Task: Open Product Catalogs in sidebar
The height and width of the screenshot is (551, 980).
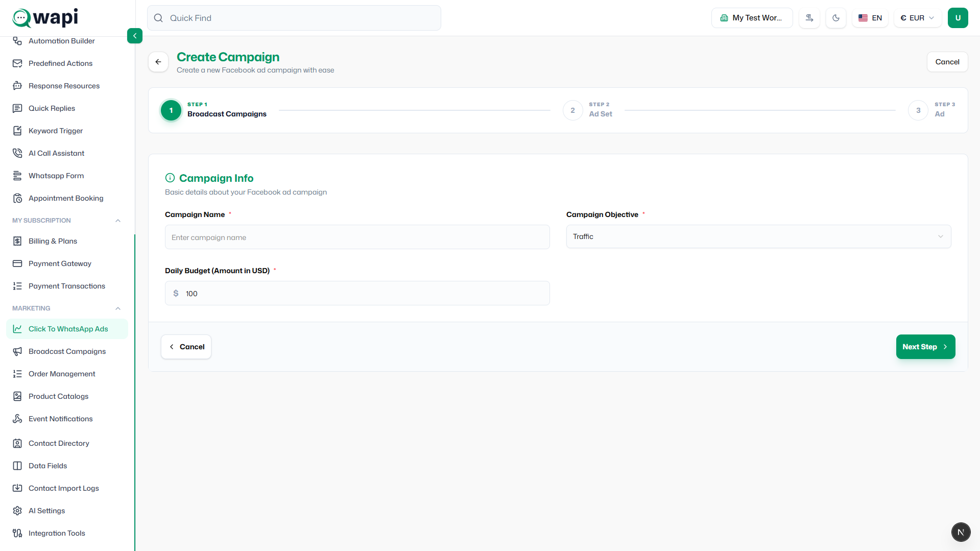Action: (67, 396)
